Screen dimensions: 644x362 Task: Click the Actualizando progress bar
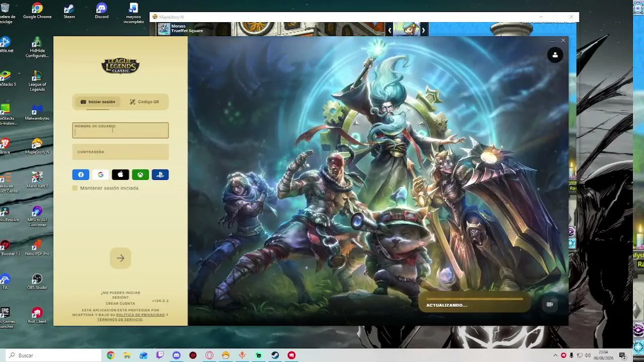click(x=474, y=299)
